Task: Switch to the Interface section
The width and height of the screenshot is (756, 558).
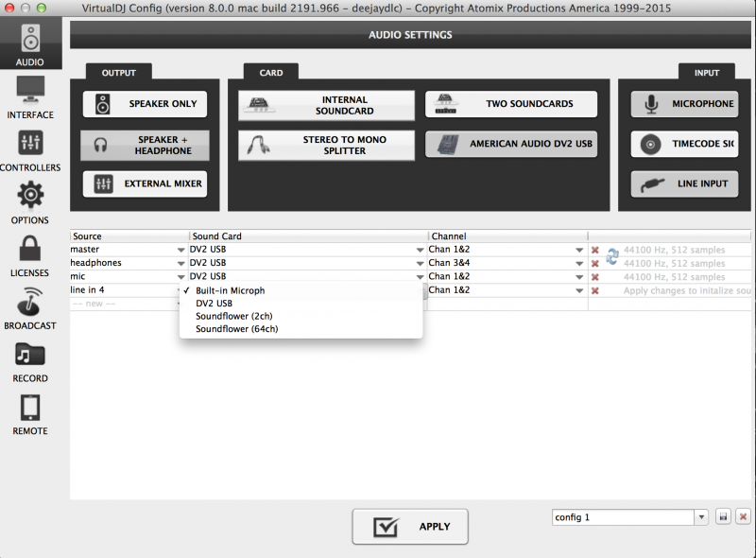Action: 30,97
